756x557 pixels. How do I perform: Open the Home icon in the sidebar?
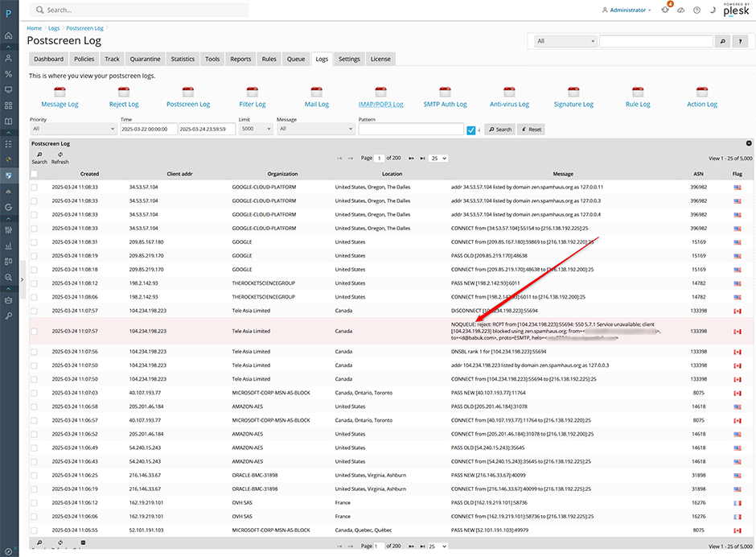click(x=8, y=35)
